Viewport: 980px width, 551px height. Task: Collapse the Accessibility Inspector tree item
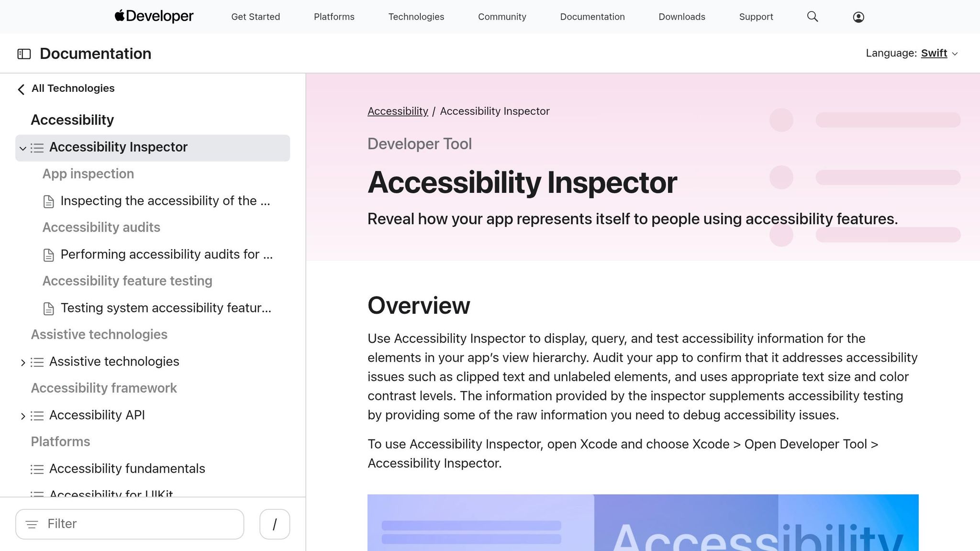tap(22, 148)
